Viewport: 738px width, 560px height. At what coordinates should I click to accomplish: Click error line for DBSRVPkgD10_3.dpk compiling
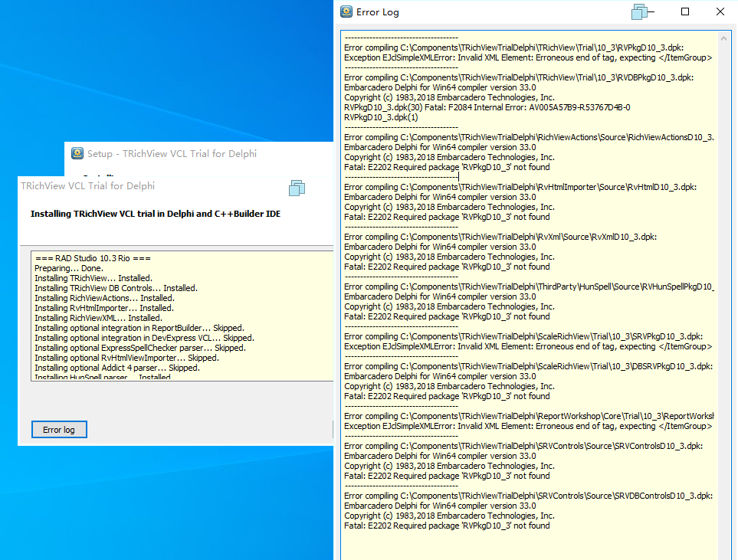coord(528,366)
